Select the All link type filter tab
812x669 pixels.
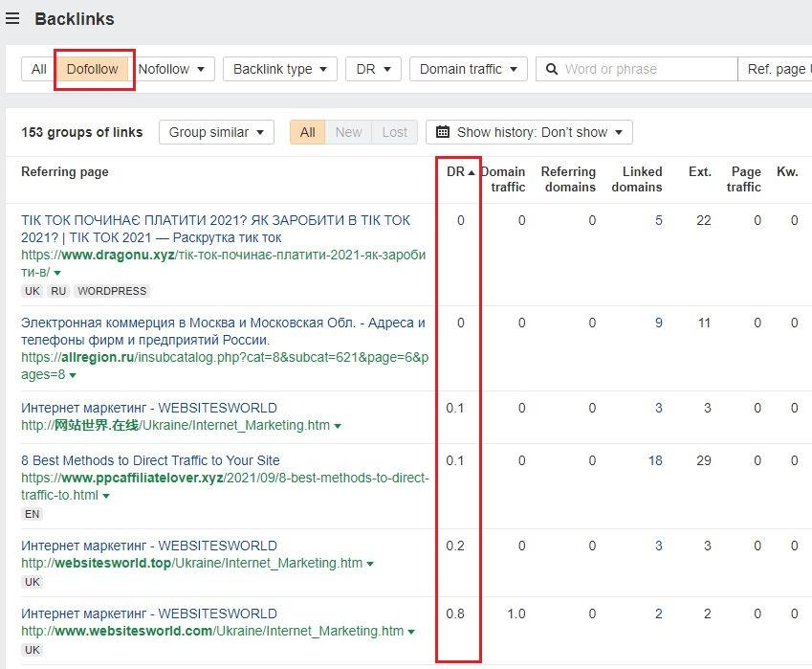tap(39, 69)
